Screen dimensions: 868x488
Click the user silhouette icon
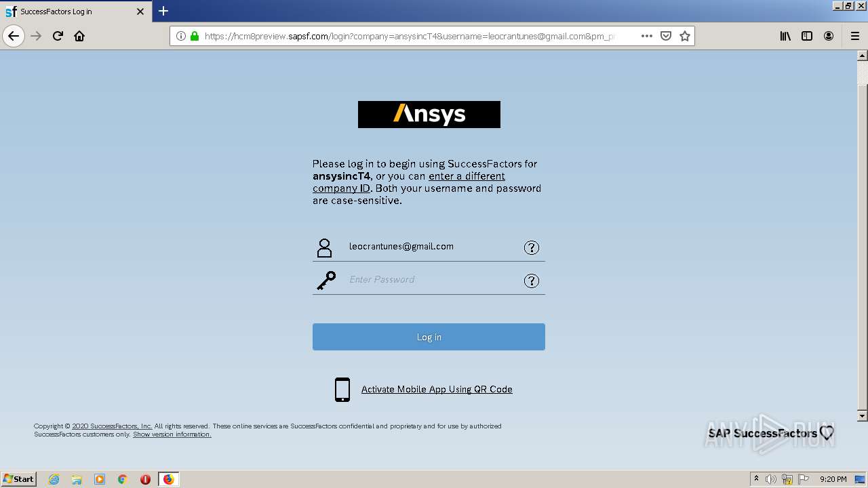(x=325, y=247)
